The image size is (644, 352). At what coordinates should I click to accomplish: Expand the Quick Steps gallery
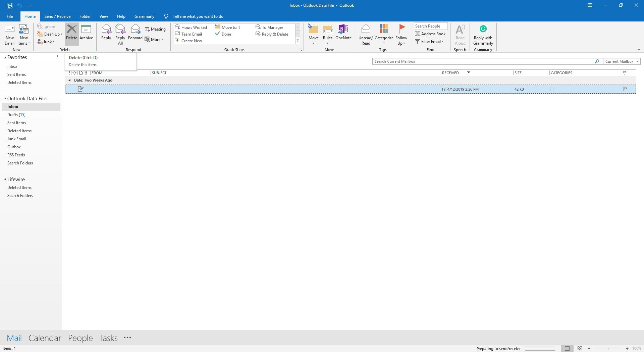pyautogui.click(x=298, y=41)
